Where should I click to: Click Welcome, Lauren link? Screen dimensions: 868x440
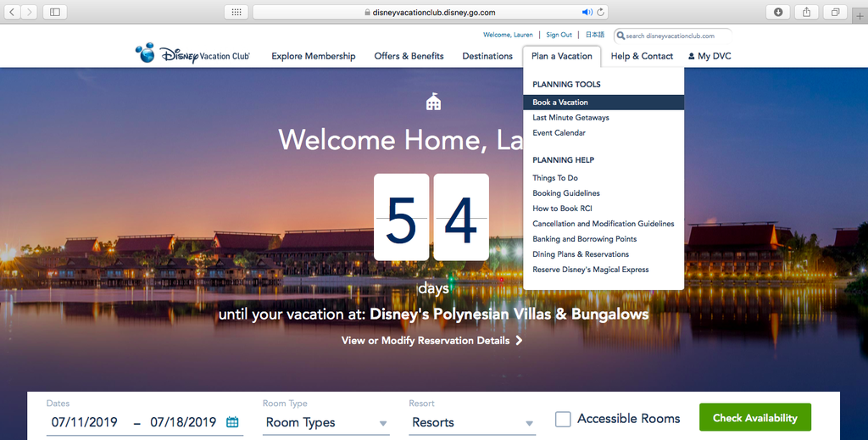tap(509, 34)
